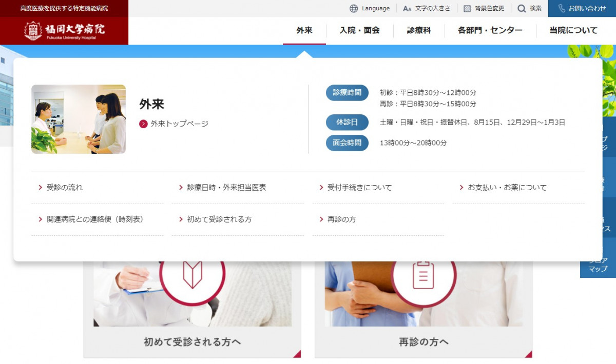Click the outpatient reception photo thumbnail
Image resolution: width=616 pixels, height=364 pixels.
tap(79, 119)
